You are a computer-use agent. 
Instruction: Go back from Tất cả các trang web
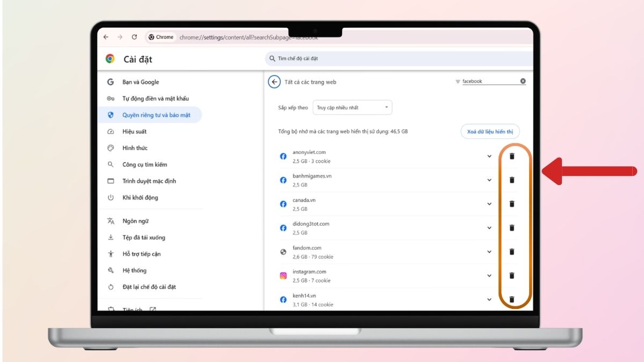point(275,82)
